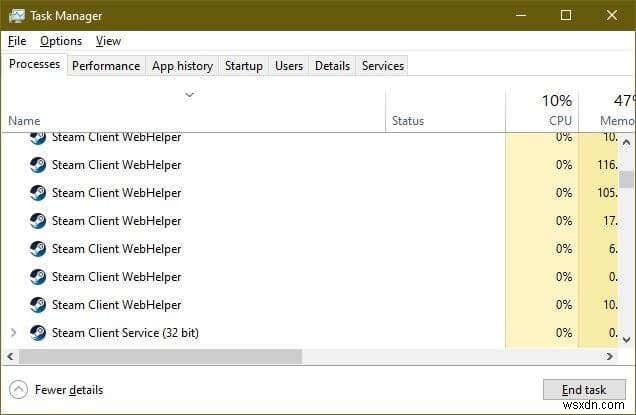Click the Steam icon on the 116. memory row
This screenshot has height=415, width=636.
(38, 165)
